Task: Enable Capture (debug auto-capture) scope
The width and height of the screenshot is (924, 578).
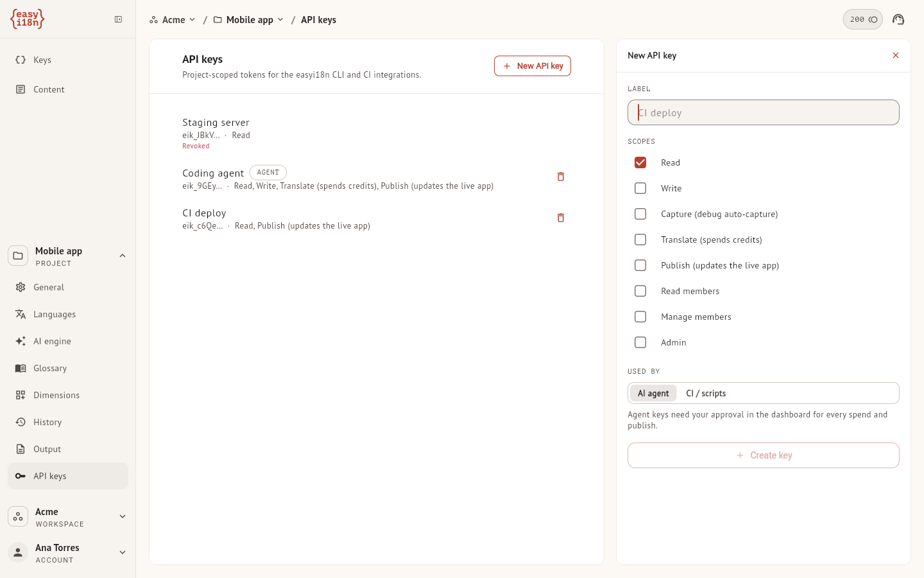Action: [x=640, y=214]
